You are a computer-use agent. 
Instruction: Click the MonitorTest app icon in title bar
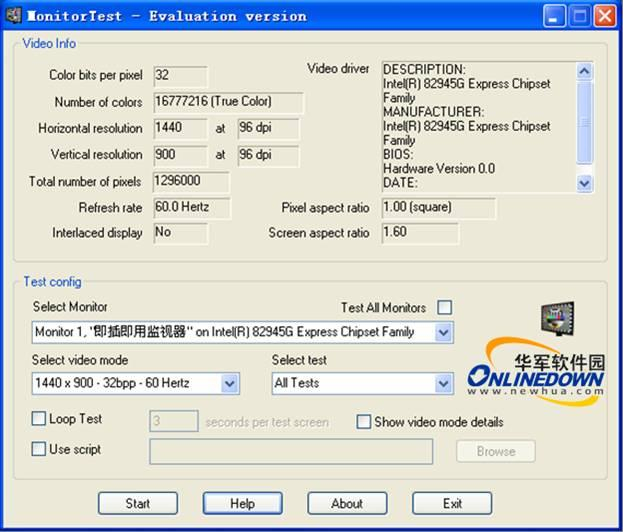(14, 15)
